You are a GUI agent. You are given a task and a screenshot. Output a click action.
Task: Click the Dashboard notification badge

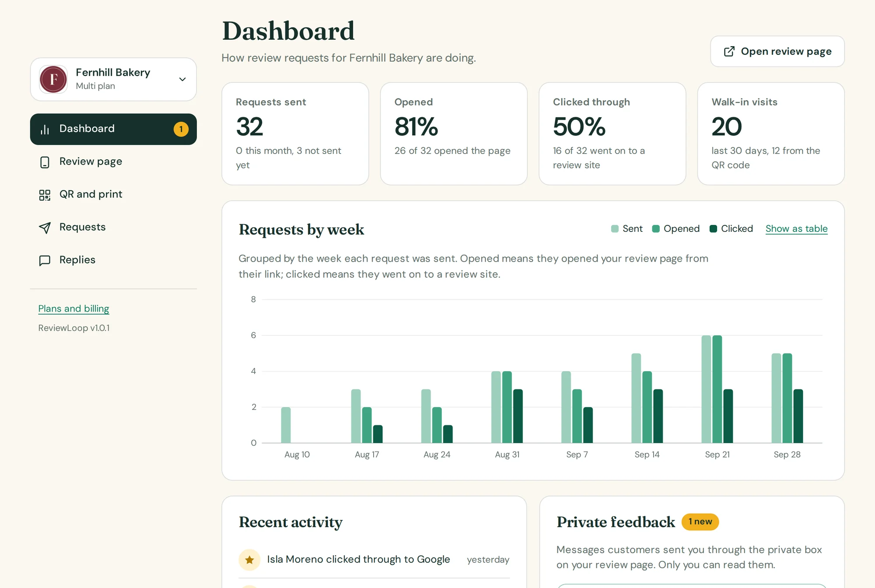181,129
